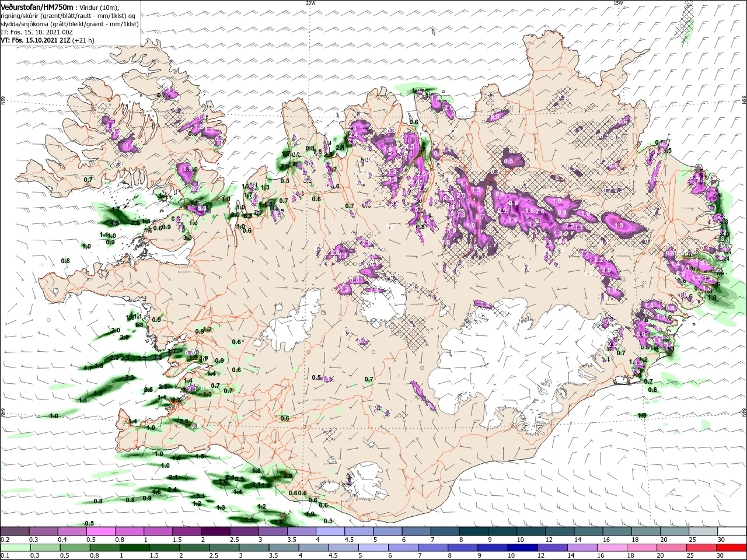Click the valid time 'VT: Fös. 15.10.2021 21Z'
Screen dimensions: 747x560
tap(36, 40)
